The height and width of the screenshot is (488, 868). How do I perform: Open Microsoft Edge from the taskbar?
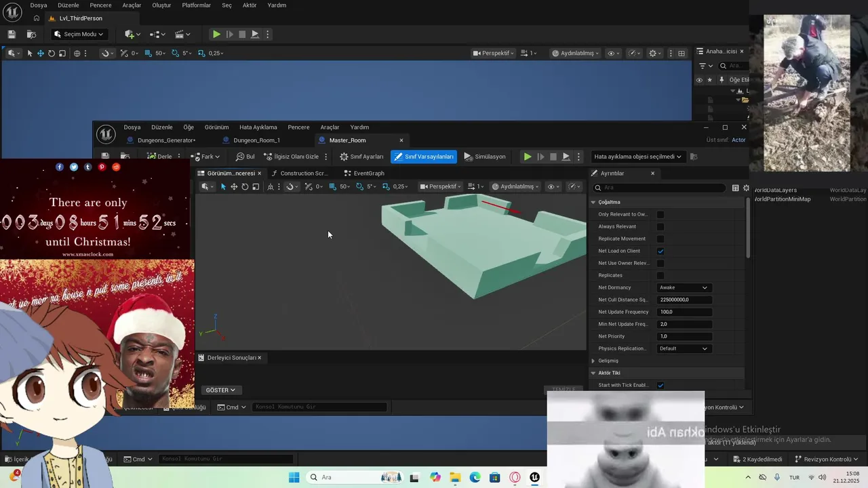coord(475,477)
